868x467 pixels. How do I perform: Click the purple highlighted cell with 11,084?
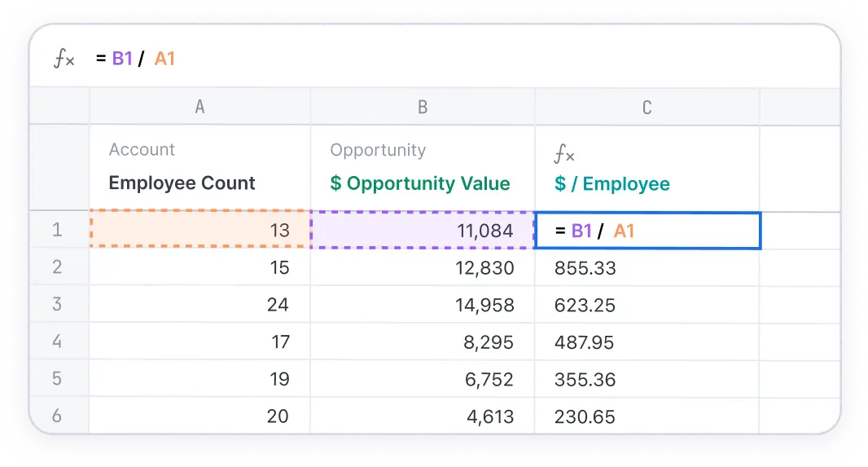pos(423,231)
